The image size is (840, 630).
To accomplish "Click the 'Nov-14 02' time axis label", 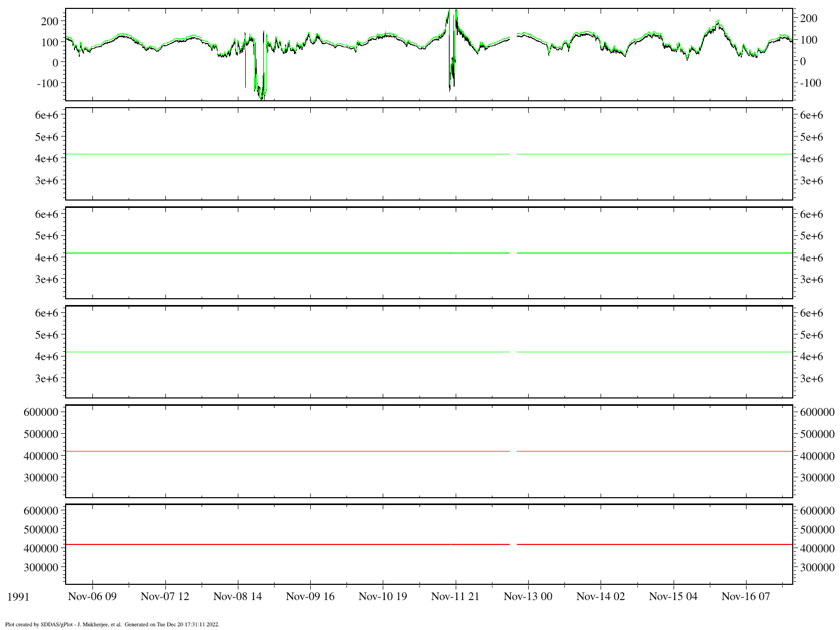I will pyautogui.click(x=601, y=597).
